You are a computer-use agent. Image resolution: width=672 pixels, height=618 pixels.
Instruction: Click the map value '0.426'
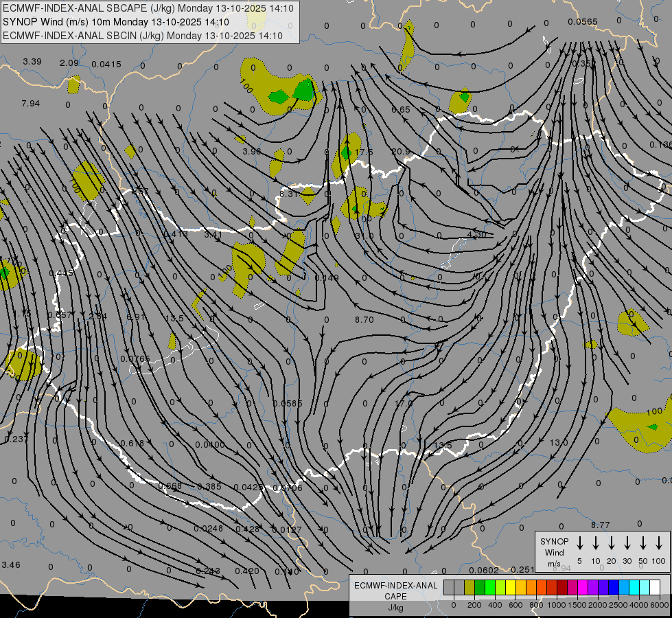click(x=247, y=529)
